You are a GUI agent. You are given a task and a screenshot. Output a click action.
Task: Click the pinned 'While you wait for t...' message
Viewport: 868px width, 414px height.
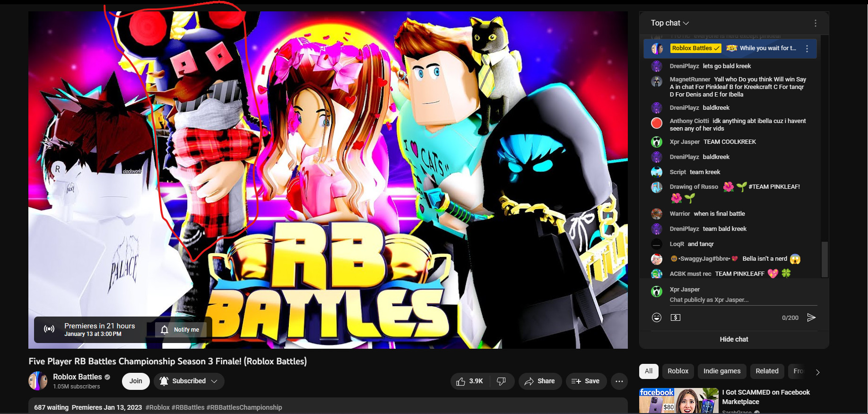click(768, 48)
